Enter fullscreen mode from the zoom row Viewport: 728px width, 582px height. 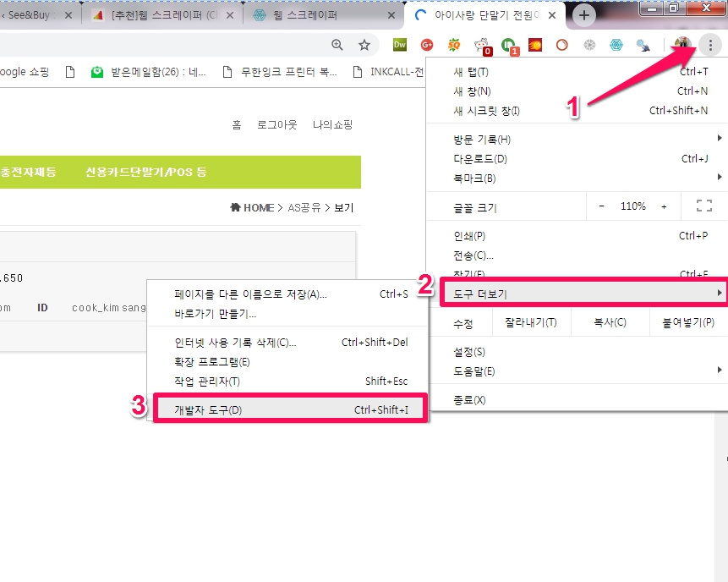703,206
